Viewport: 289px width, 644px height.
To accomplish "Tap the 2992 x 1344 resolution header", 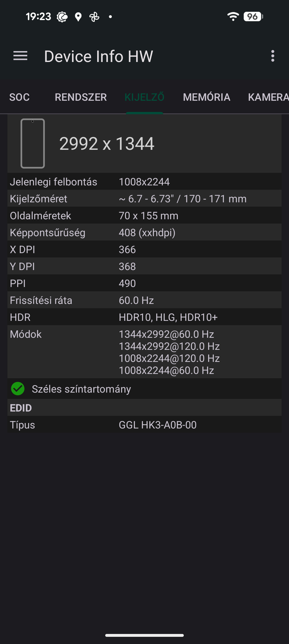I will [107, 144].
